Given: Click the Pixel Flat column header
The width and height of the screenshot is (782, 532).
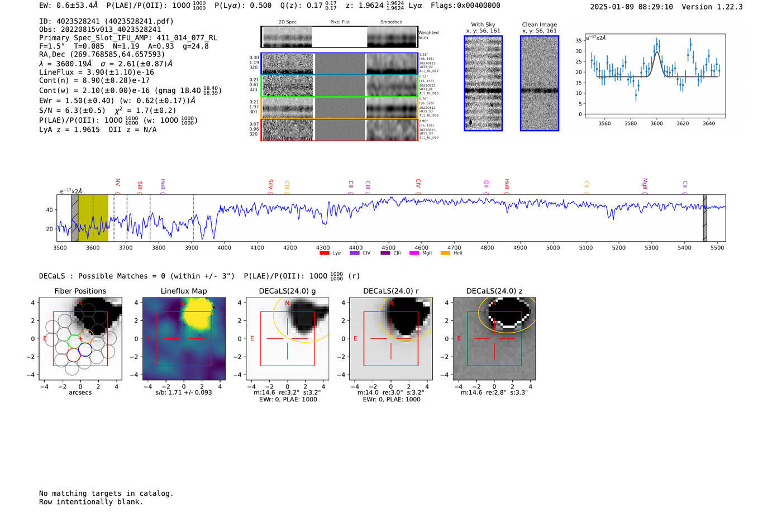Looking at the screenshot, I should (x=340, y=22).
